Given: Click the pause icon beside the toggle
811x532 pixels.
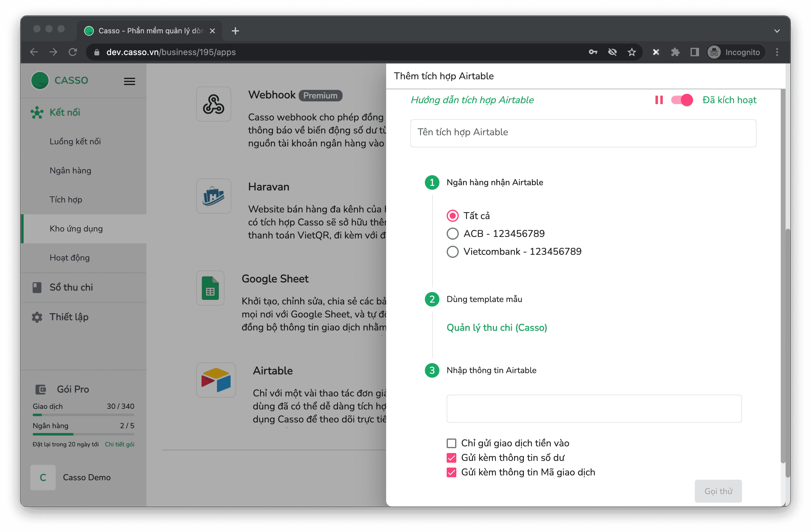Looking at the screenshot, I should [x=659, y=100].
